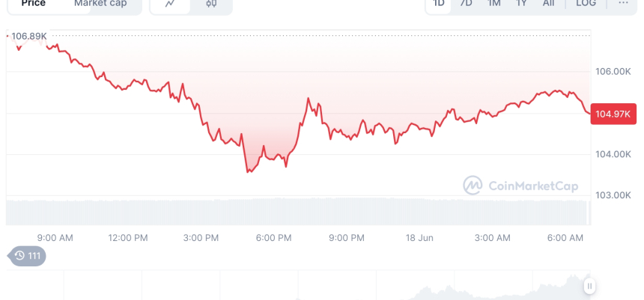The height and width of the screenshot is (300, 644).
Task: Select the 1D time range
Action: [x=439, y=4]
